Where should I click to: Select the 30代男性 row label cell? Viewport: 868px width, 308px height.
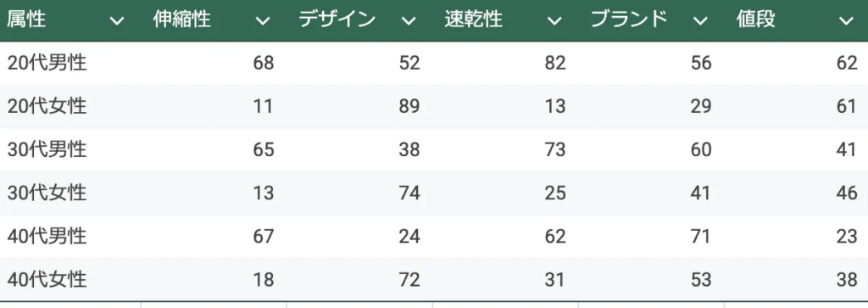pos(71,149)
